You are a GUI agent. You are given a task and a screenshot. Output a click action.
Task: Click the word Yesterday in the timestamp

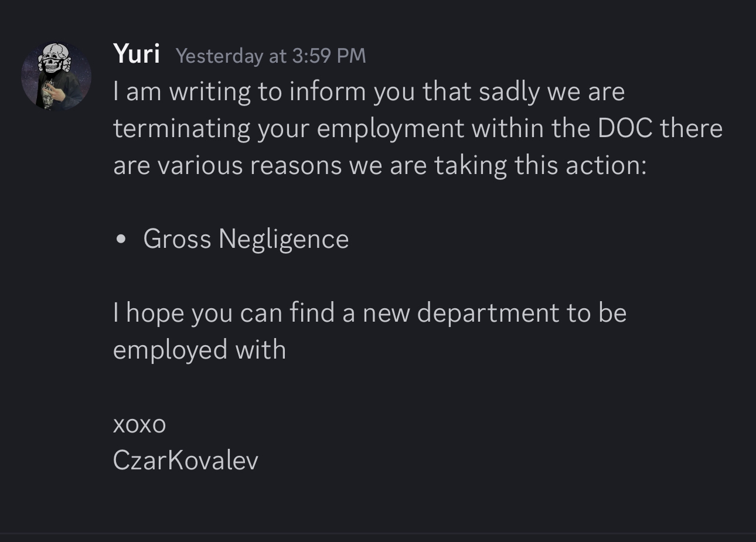(x=219, y=56)
